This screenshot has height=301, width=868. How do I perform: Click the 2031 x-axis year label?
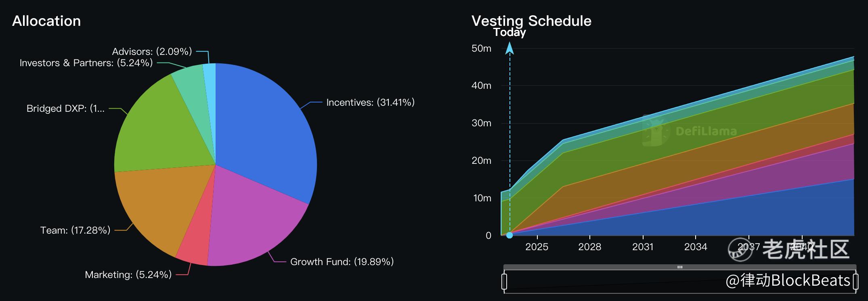click(x=643, y=247)
